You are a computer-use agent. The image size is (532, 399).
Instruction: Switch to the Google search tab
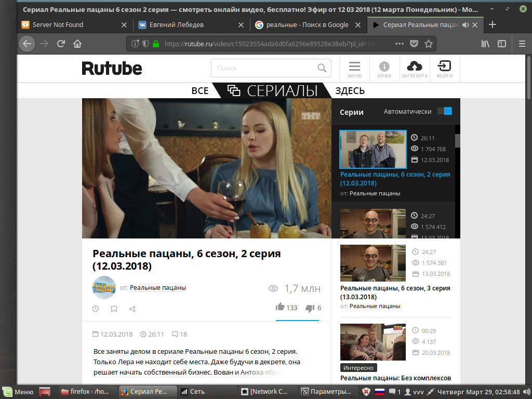click(307, 25)
